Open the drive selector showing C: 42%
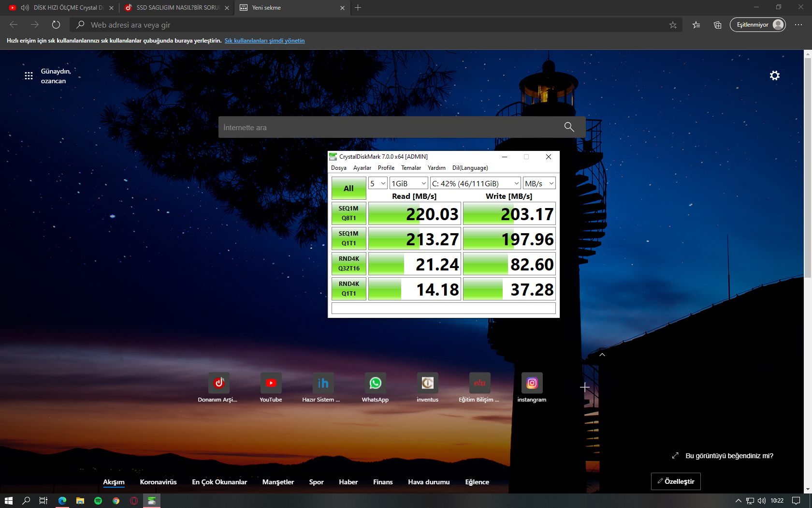 coord(476,183)
